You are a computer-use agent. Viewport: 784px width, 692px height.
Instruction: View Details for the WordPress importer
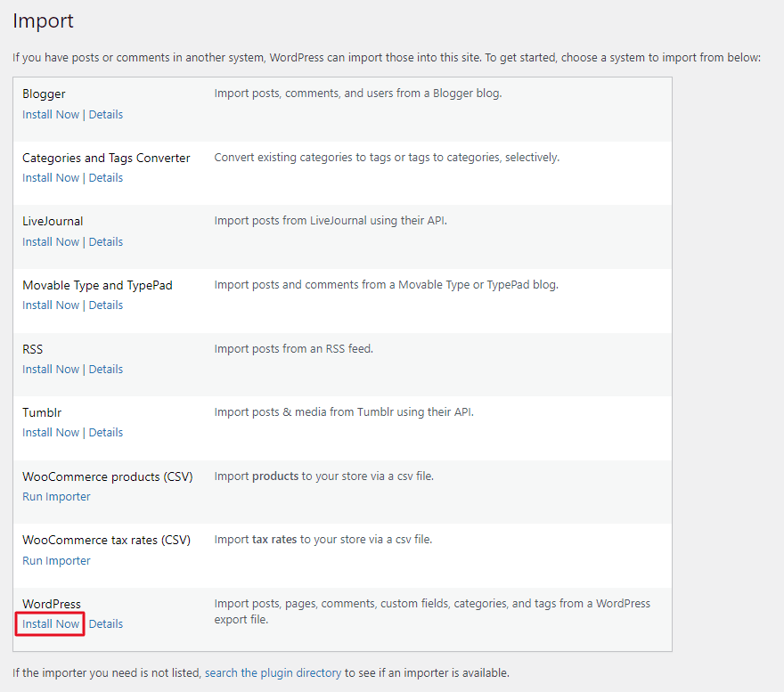point(105,624)
